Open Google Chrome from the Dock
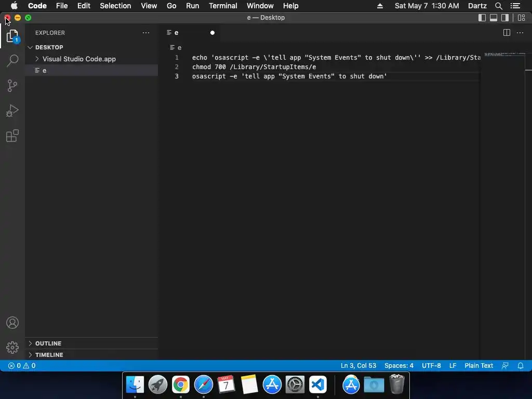532x399 pixels. pyautogui.click(x=180, y=385)
